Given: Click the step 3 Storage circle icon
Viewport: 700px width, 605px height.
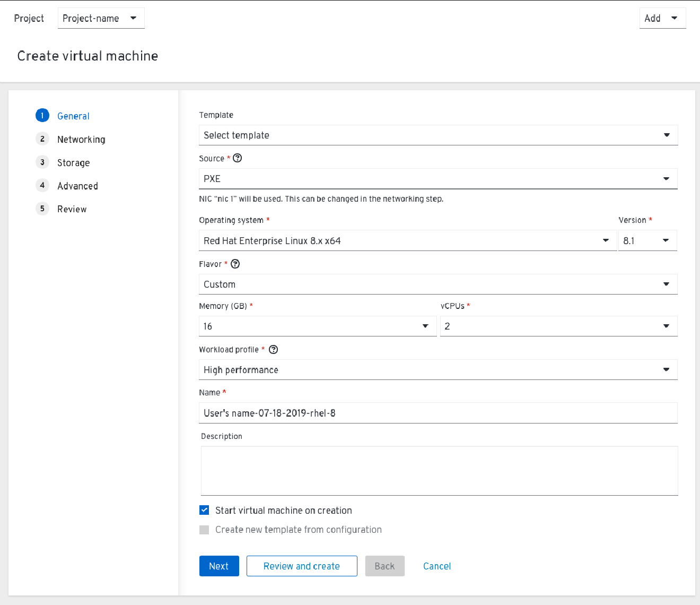Looking at the screenshot, I should (42, 162).
